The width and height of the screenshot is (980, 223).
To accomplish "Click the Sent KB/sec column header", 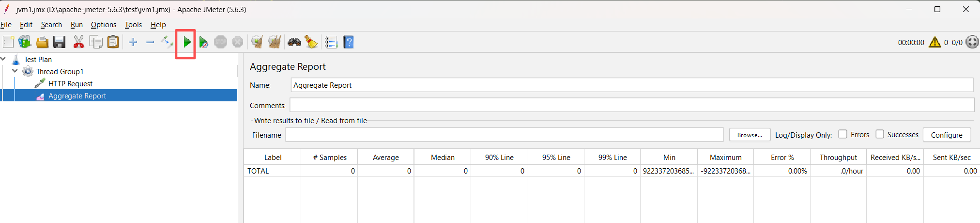I will click(x=952, y=157).
